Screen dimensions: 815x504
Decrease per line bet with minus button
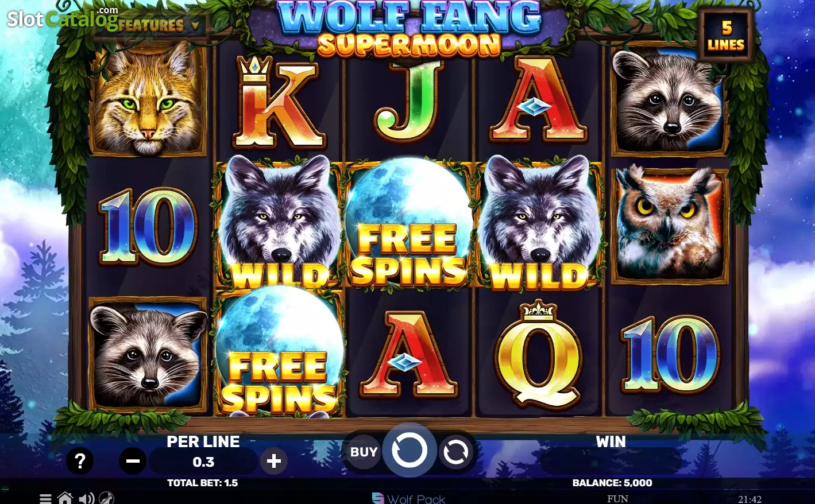[x=133, y=461]
